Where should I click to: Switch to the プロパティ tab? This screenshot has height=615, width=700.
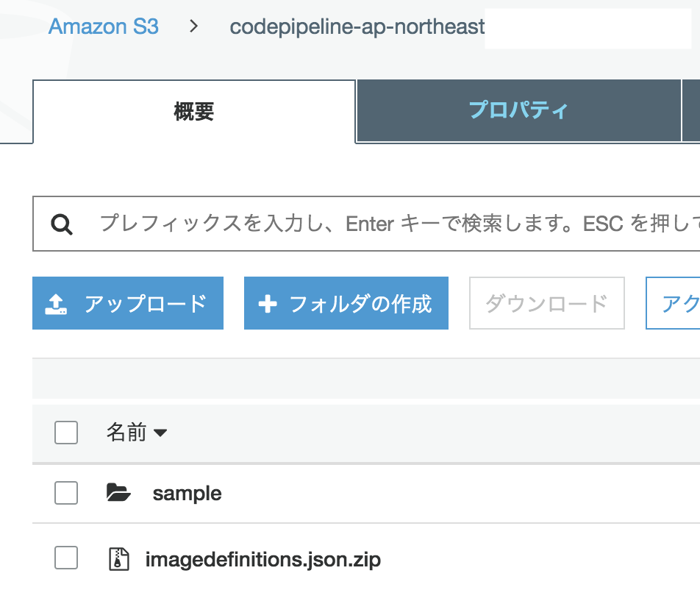[520, 110]
